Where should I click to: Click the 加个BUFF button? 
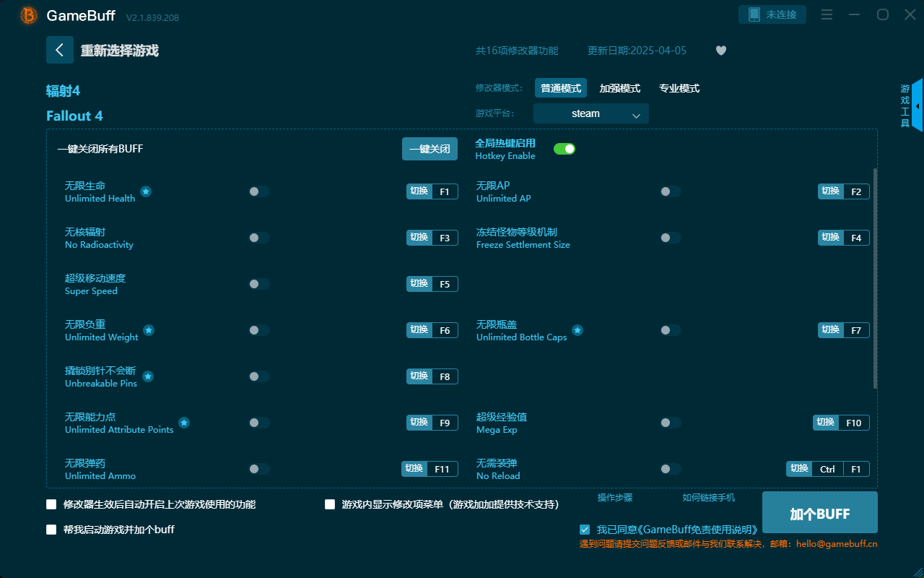pyautogui.click(x=819, y=512)
